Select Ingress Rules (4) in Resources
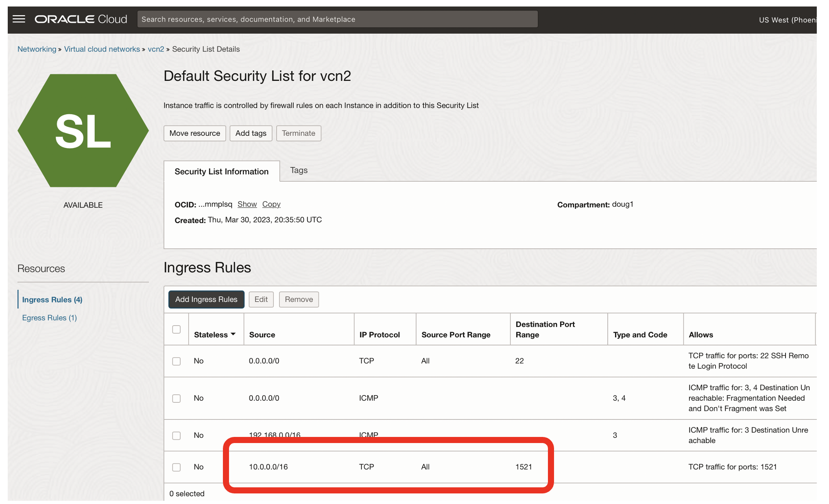Viewport: 829px width, 504px height. tap(52, 300)
